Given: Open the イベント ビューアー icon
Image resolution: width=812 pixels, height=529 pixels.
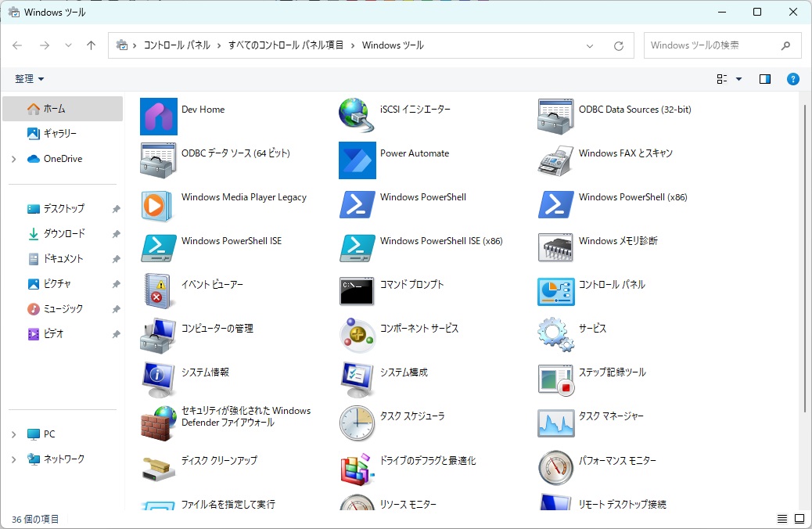Looking at the screenshot, I should pos(157,291).
